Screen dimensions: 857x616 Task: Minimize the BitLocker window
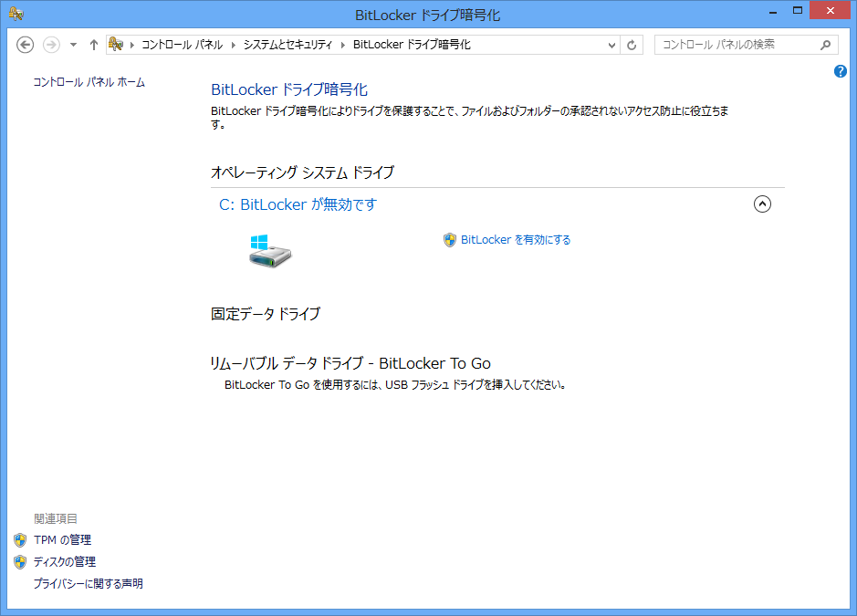[773, 11]
